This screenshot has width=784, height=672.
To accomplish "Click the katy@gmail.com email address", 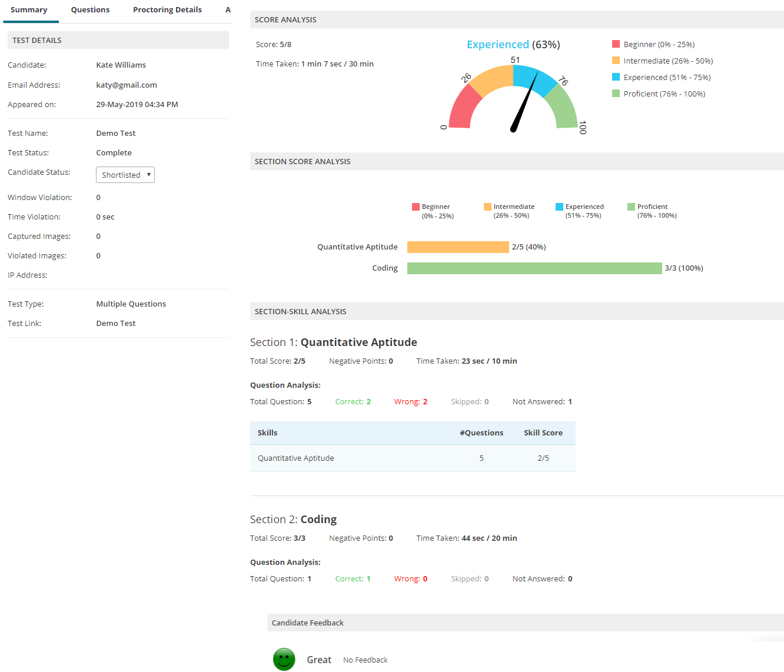I will (127, 85).
